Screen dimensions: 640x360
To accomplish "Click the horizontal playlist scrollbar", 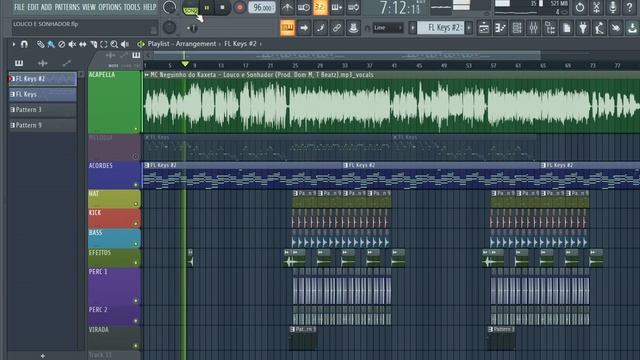I will click(347, 55).
